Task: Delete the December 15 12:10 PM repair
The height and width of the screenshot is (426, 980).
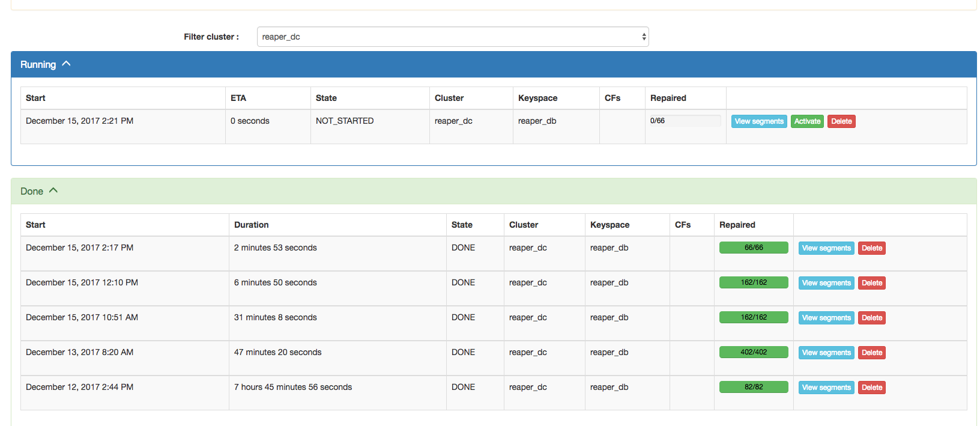Action: pyautogui.click(x=872, y=283)
